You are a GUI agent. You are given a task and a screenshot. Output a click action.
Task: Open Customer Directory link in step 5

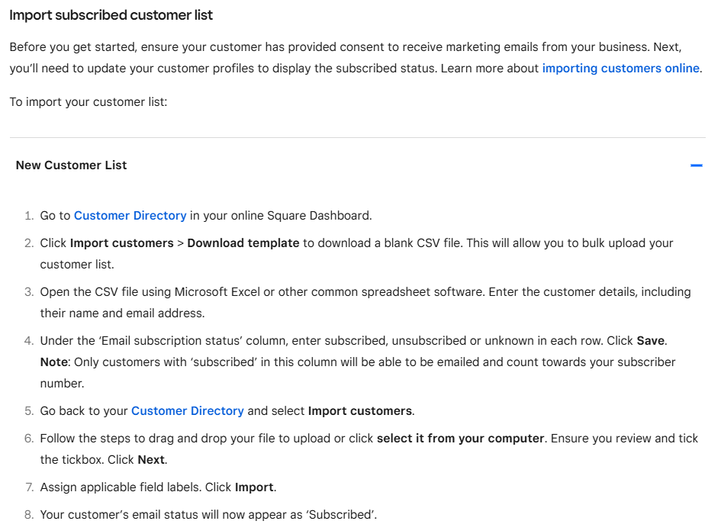[187, 411]
